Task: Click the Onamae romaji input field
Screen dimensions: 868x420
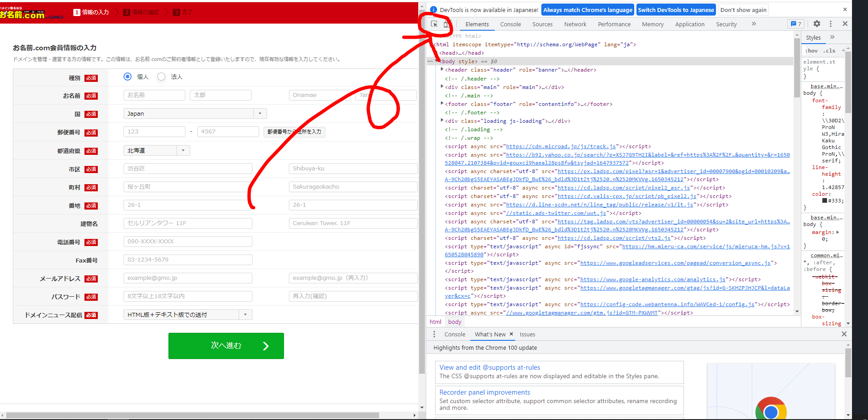Action: 320,95
